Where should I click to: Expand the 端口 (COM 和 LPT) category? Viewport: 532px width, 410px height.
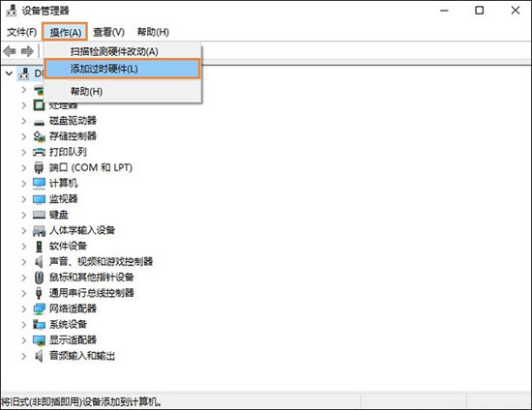tap(24, 167)
